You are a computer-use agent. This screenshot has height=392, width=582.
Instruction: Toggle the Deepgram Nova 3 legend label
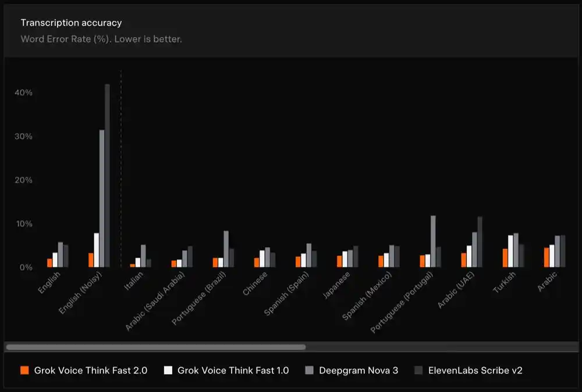tap(359, 370)
